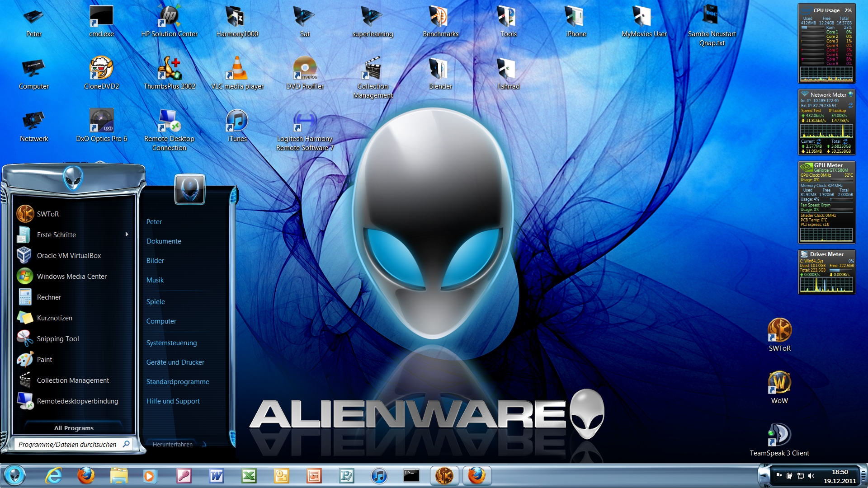Click the user picture in Start menu

[x=190, y=189]
